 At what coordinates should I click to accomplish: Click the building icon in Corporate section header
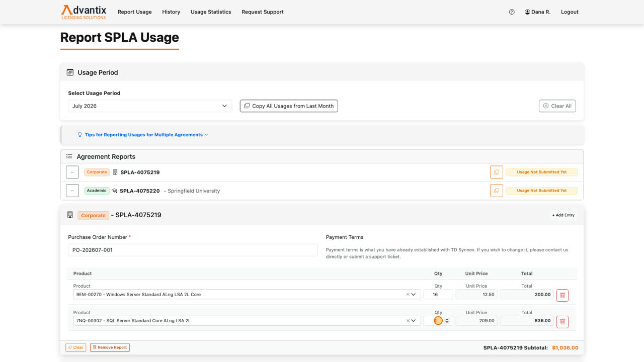pos(70,215)
